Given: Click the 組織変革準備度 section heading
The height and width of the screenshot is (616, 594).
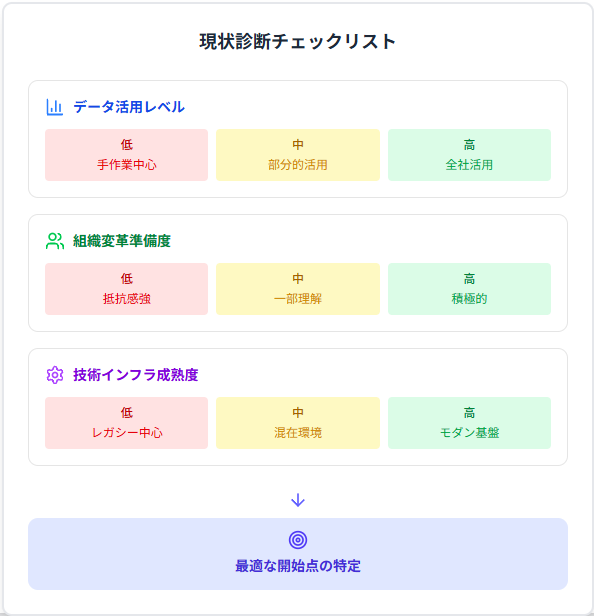Looking at the screenshot, I should [x=122, y=241].
